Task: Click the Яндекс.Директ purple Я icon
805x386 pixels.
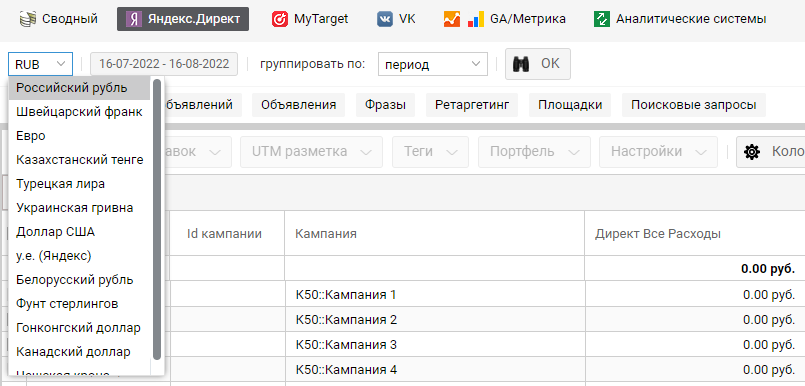Action: (134, 20)
